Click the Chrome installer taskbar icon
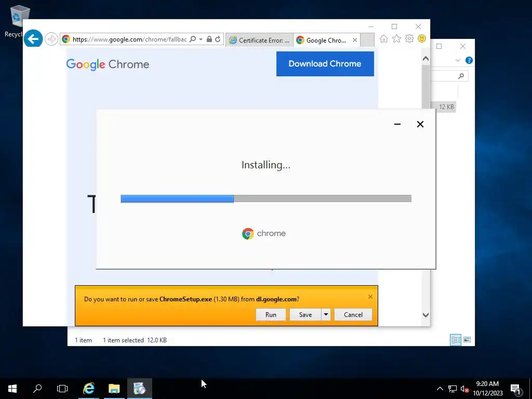Image resolution: width=532 pixels, height=399 pixels. click(x=139, y=389)
